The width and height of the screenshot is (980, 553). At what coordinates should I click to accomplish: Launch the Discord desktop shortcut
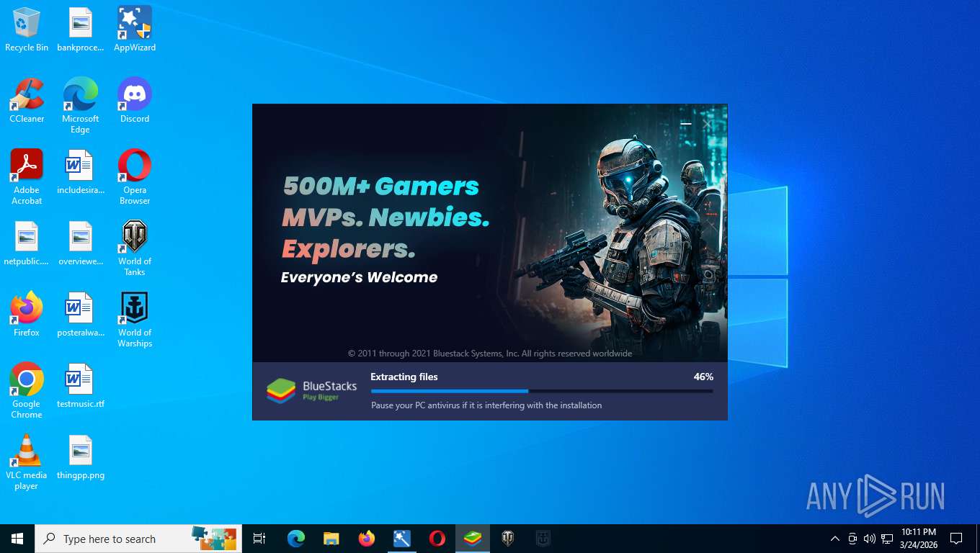coord(135,101)
